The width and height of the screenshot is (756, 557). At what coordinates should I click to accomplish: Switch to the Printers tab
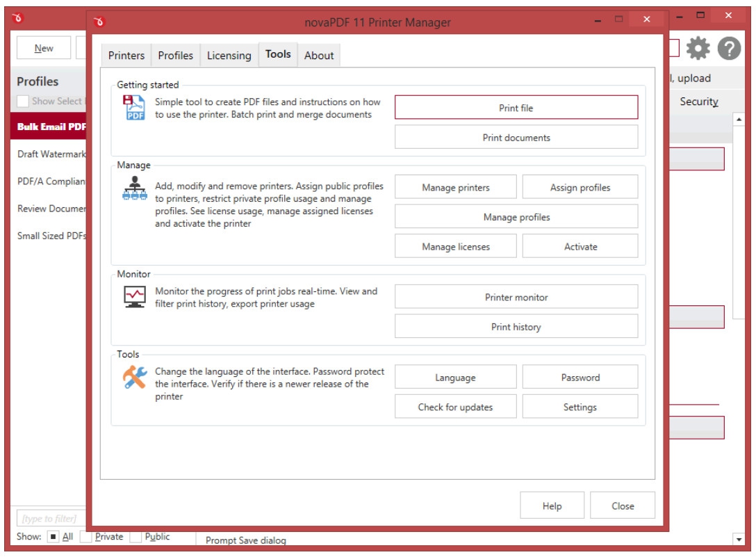(x=126, y=56)
